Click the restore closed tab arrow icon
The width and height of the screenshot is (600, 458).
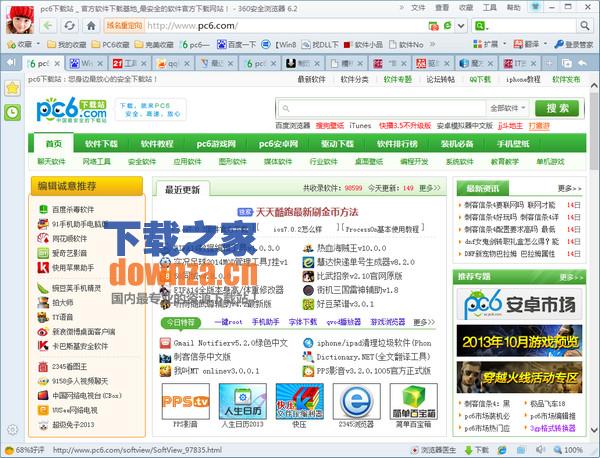582,63
